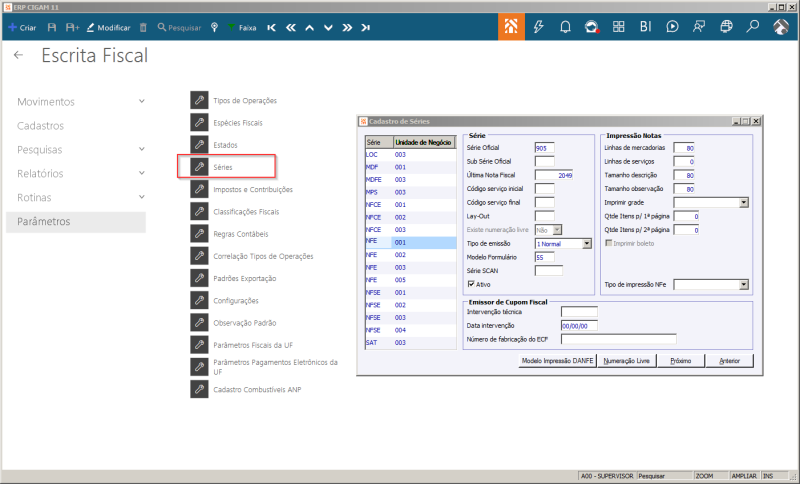Open the Tipo de emissão dropdown
The width and height of the screenshot is (800, 484).
click(587, 244)
